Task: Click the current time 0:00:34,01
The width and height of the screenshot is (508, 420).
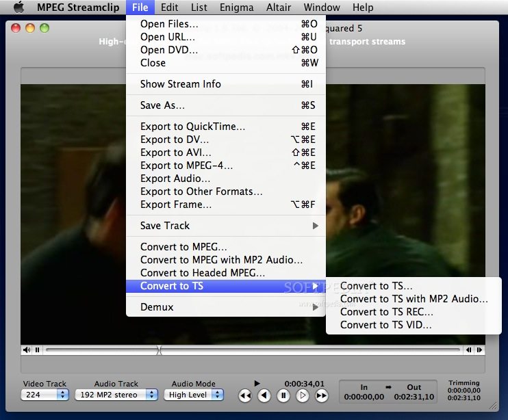Action: tap(304, 384)
